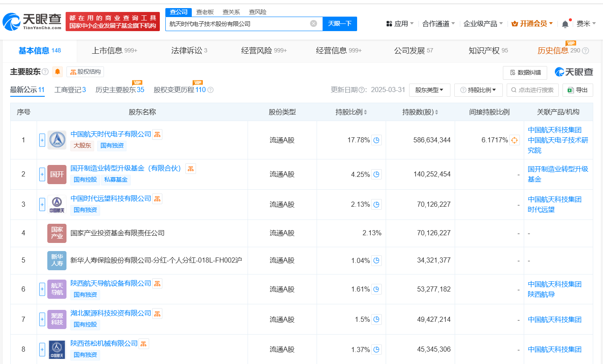The image size is (603, 364).
Task: Sort by 持股比例 column arrows
Action: [365, 112]
